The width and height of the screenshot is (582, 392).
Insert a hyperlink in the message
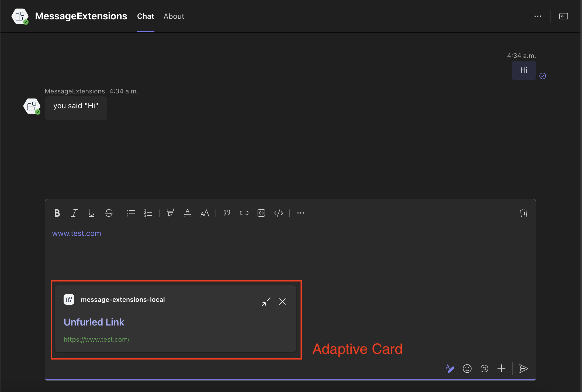tap(244, 213)
